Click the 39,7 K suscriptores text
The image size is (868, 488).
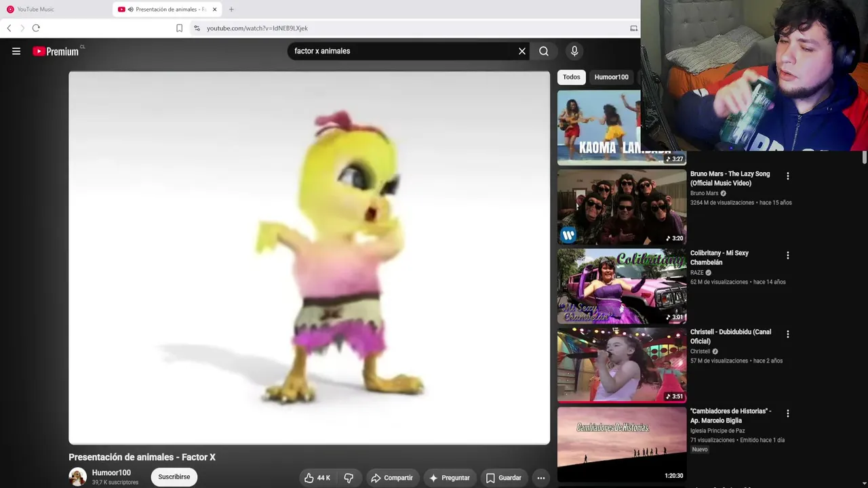[115, 483]
